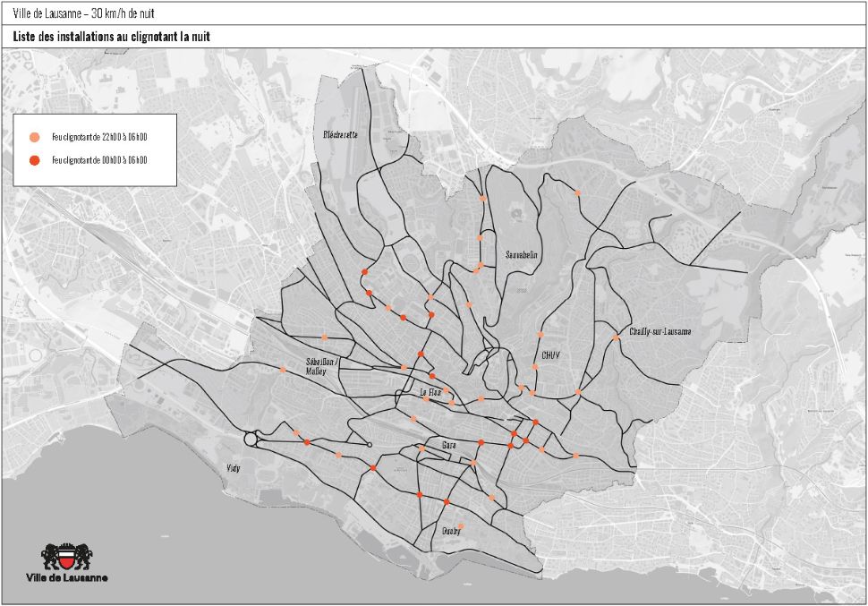Click the northeasternmost orange marker on the map
The width and height of the screenshot is (868, 606).
pyautogui.click(x=577, y=192)
